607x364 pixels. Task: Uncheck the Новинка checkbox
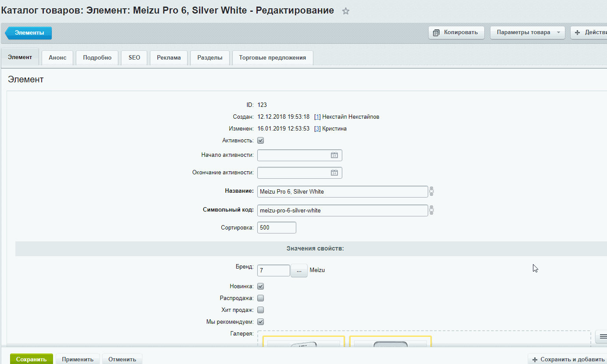(x=260, y=286)
